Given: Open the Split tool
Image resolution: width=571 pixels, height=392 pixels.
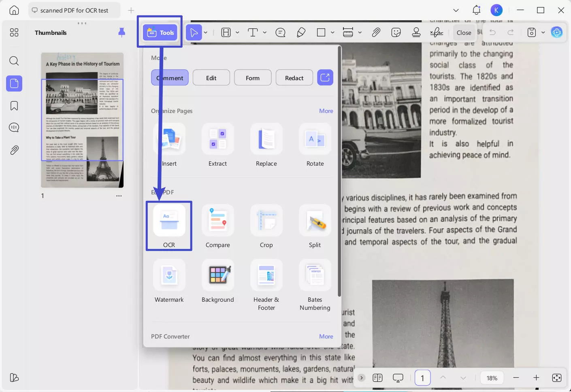Looking at the screenshot, I should [315, 226].
